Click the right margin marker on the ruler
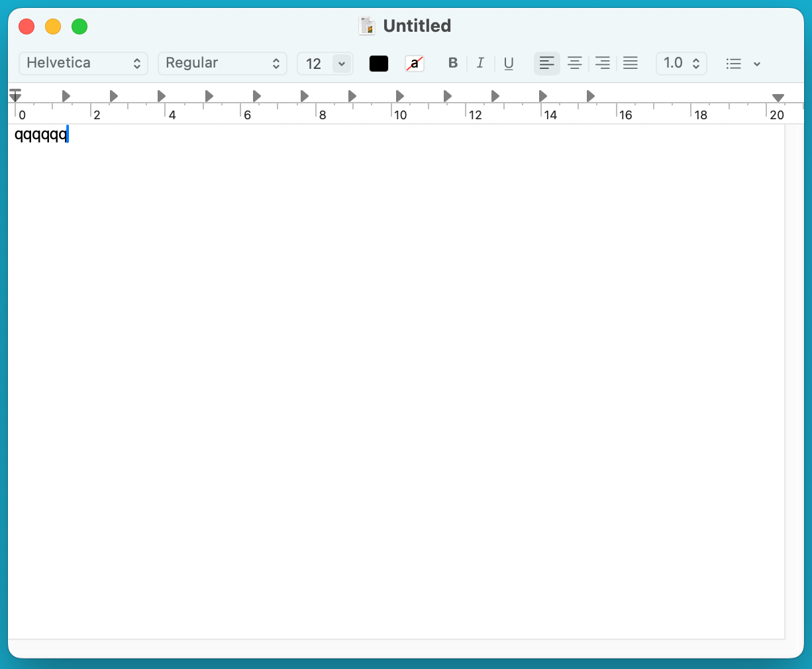The image size is (812, 669). click(778, 96)
